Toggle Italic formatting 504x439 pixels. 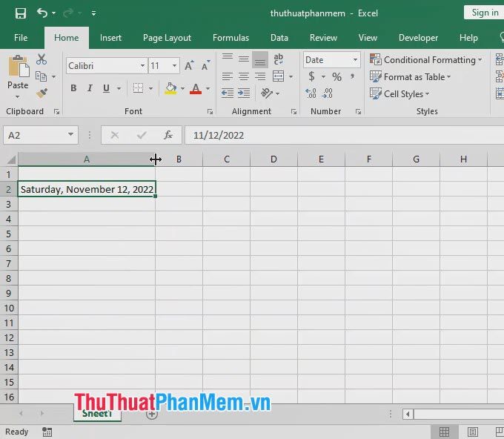pyautogui.click(x=90, y=89)
